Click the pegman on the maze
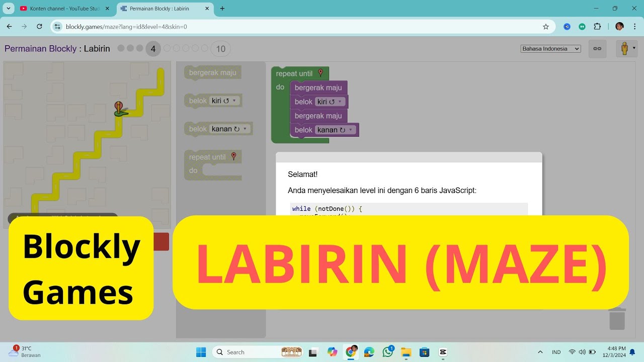This screenshot has width=644, height=362. (x=120, y=109)
